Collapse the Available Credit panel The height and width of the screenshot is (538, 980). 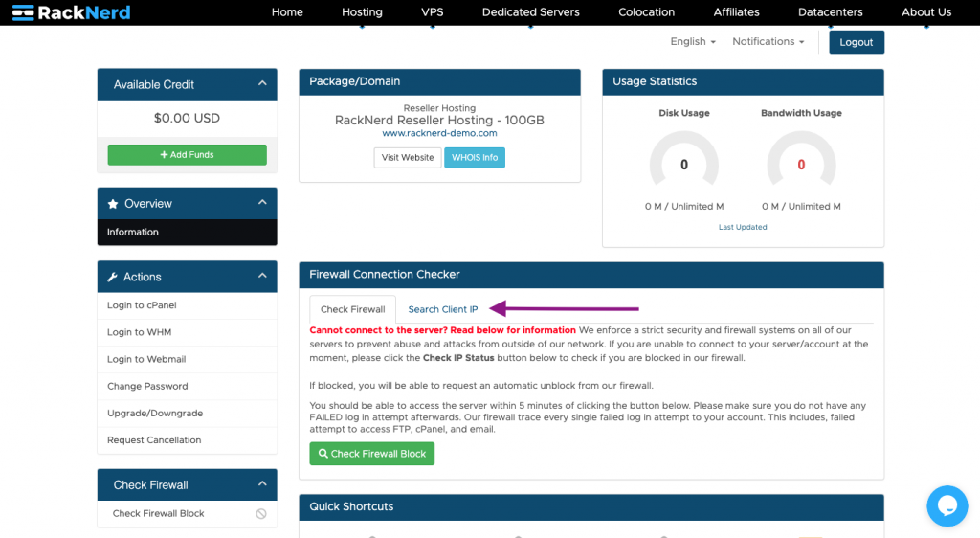pos(262,83)
